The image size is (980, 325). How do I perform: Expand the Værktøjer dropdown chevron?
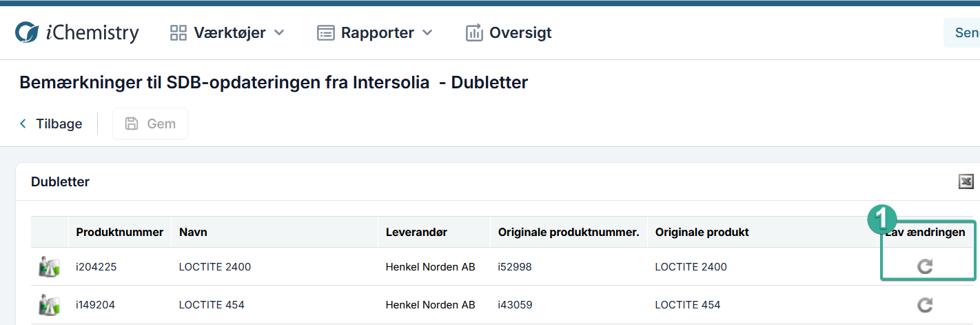click(x=279, y=32)
